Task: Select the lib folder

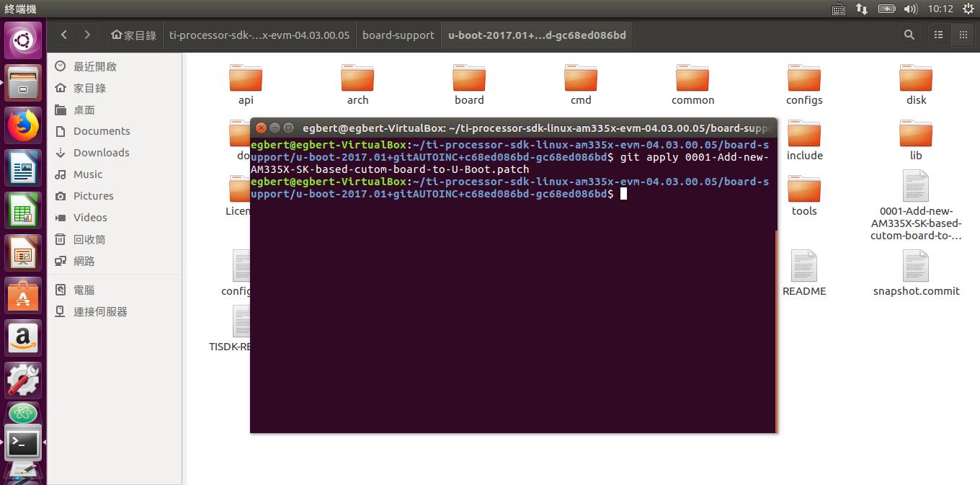Action: [x=916, y=140]
